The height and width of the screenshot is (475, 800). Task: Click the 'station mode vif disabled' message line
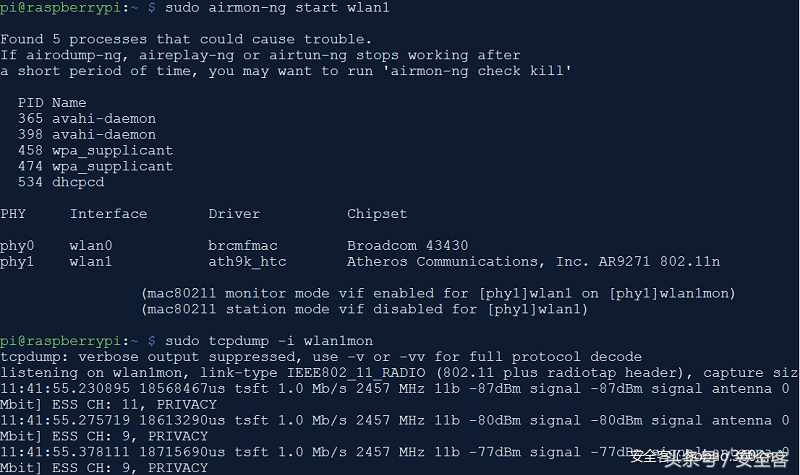click(367, 310)
